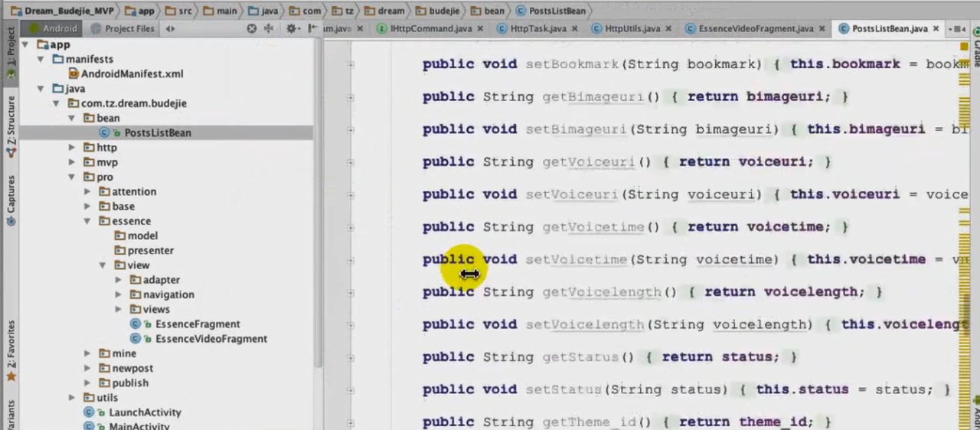980x430 pixels.
Task: Collapse the com.tz.dream.budejie package
Action: point(57,103)
